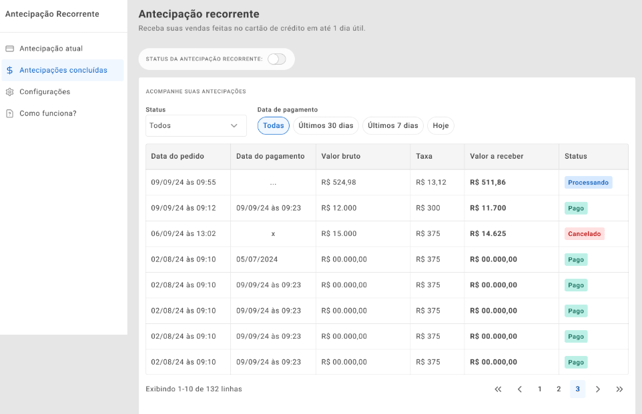Filter by Últimos 7 dias
Screen dimensions: 642x414
point(393,126)
